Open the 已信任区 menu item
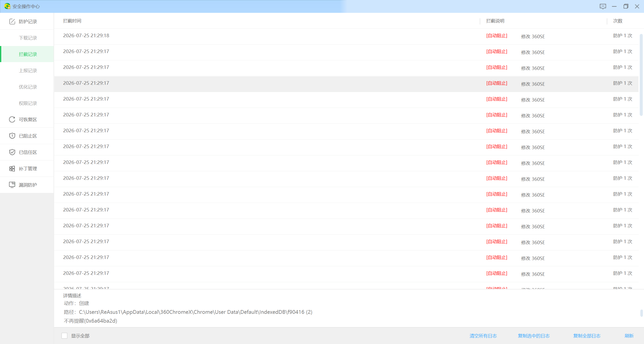Screen dimensions: 644x344 [x=27, y=152]
